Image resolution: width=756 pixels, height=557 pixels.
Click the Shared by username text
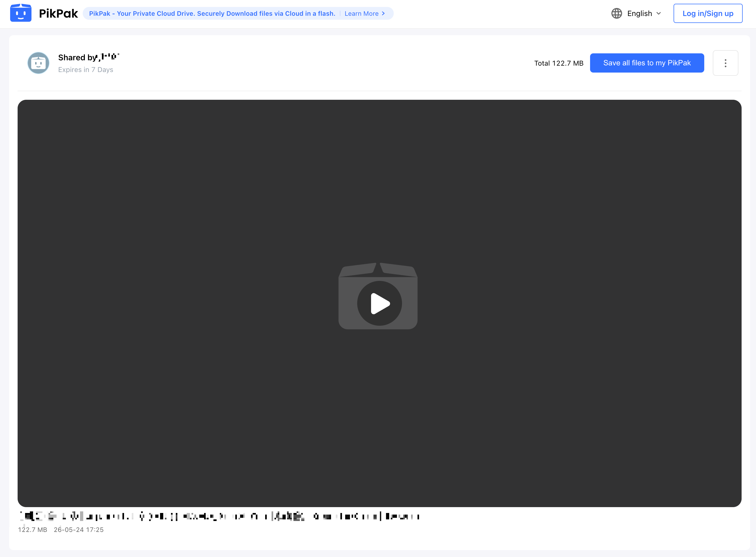click(x=89, y=57)
